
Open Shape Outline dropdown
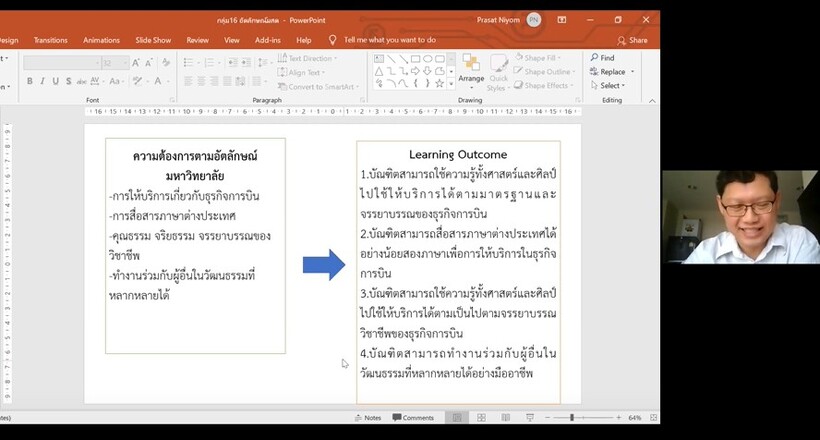(x=544, y=71)
